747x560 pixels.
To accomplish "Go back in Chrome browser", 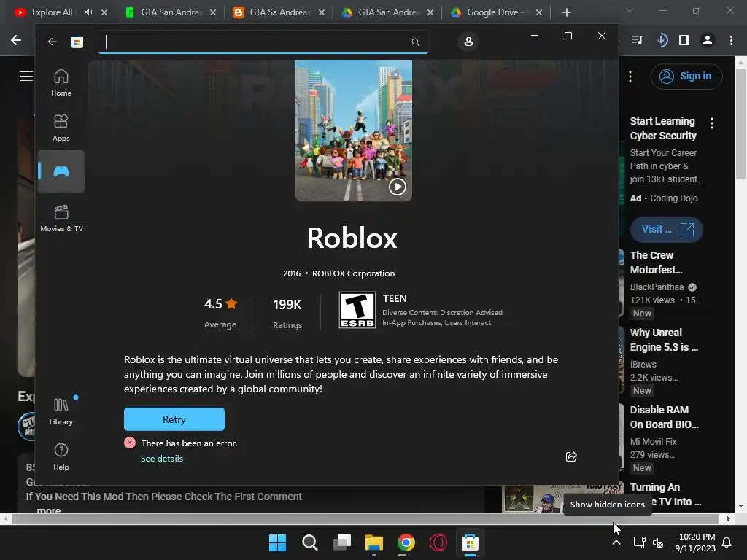I will [x=16, y=41].
